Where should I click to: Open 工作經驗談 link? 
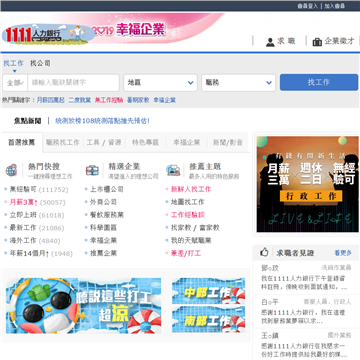click(187, 215)
